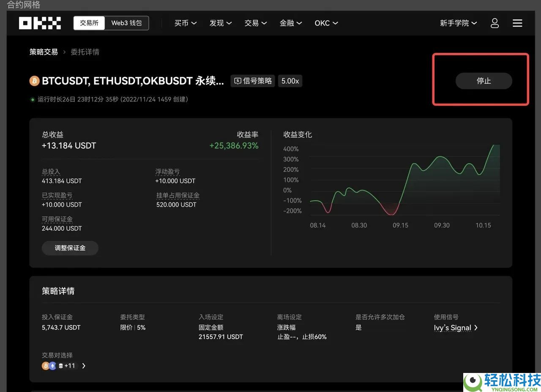Open the user profile icon
Screen dimensions: 541x392
(x=495, y=23)
